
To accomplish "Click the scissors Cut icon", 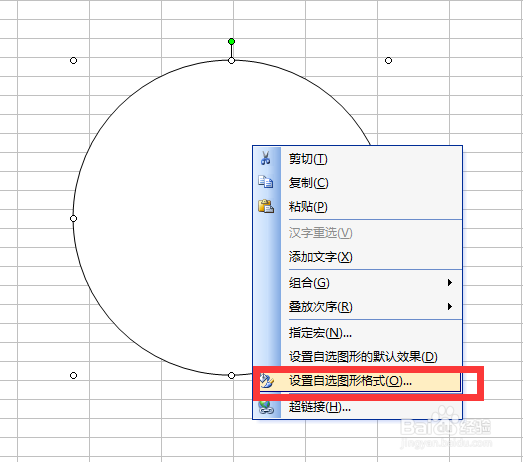I will 266,158.
